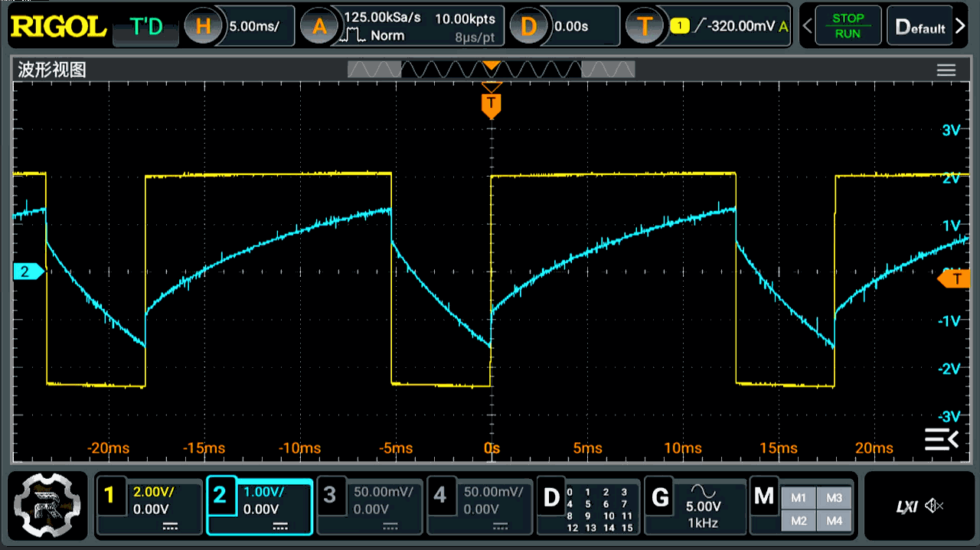Open the acquisition A icon
The image size is (980, 550).
click(x=319, y=27)
